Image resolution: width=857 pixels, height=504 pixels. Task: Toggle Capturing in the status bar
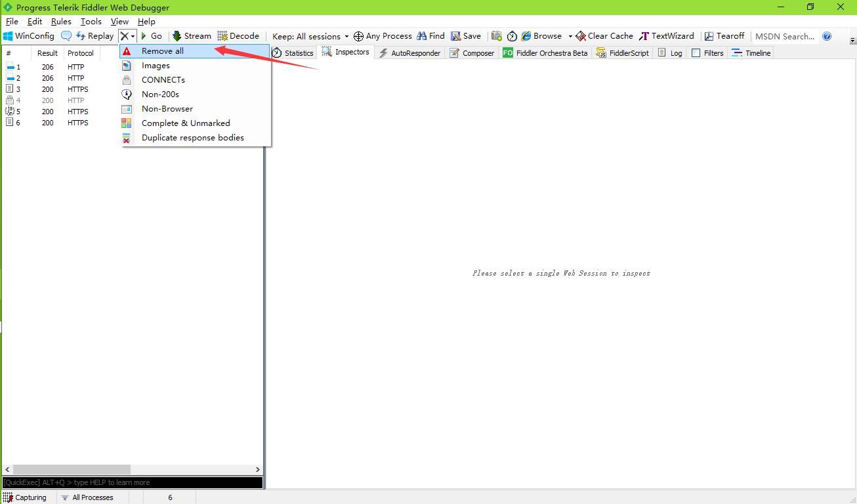tap(25, 497)
